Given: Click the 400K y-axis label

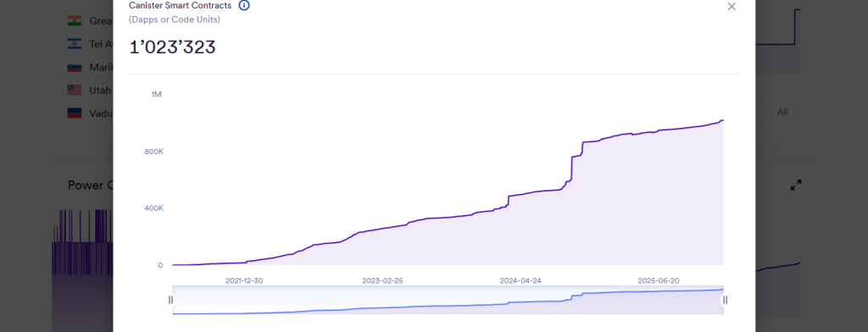Looking at the screenshot, I should [153, 208].
